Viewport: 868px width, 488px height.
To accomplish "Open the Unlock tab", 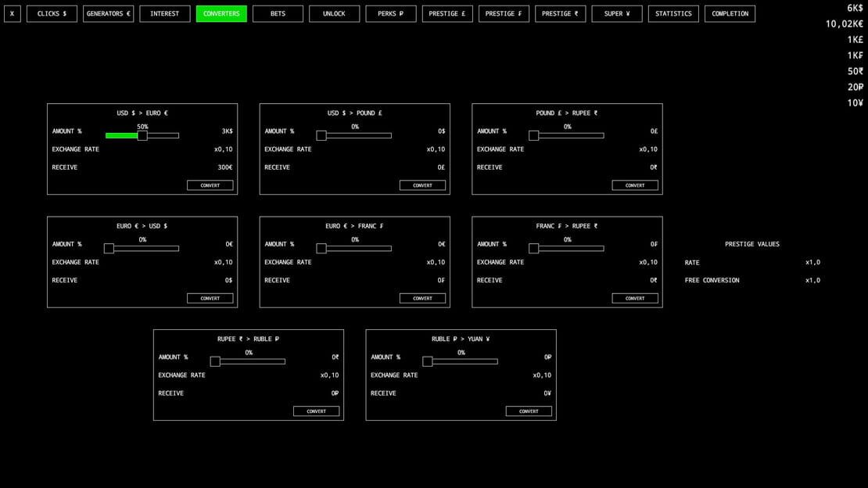I will point(335,14).
